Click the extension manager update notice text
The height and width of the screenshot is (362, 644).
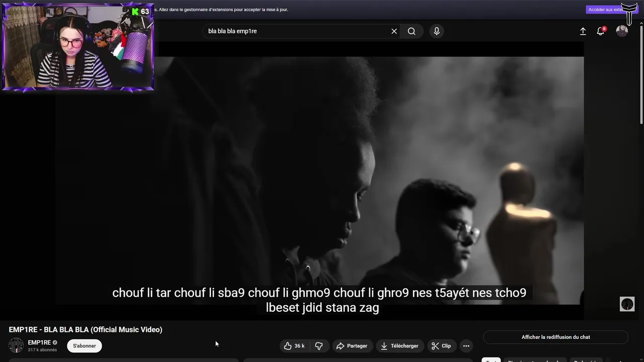click(221, 10)
